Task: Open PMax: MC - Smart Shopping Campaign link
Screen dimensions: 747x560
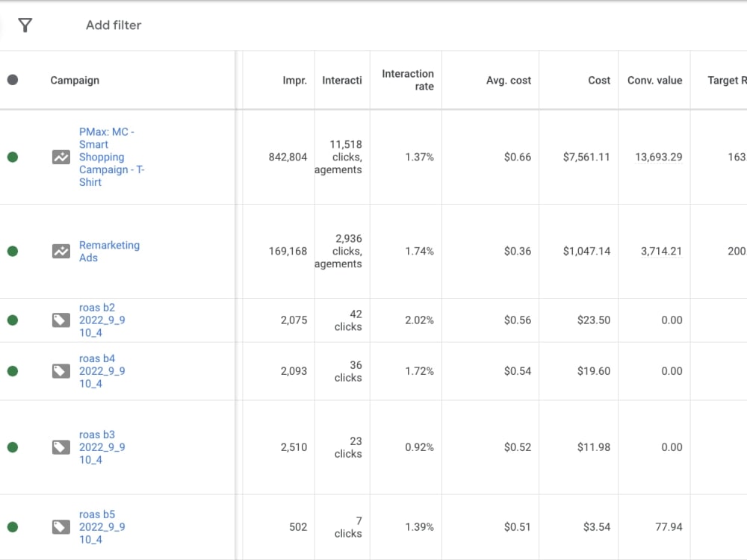Action: pyautogui.click(x=112, y=157)
